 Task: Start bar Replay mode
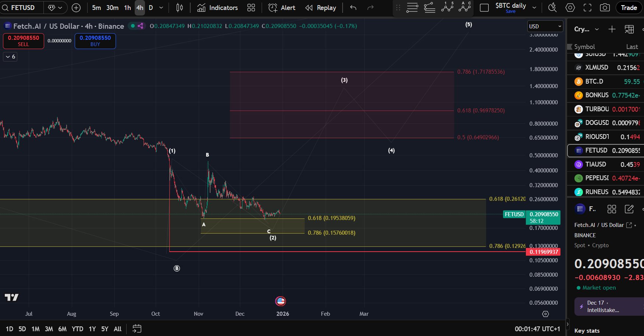click(321, 8)
